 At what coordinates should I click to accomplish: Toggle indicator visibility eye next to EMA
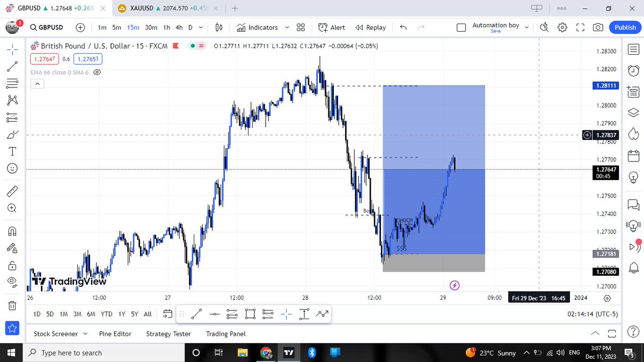97,72
